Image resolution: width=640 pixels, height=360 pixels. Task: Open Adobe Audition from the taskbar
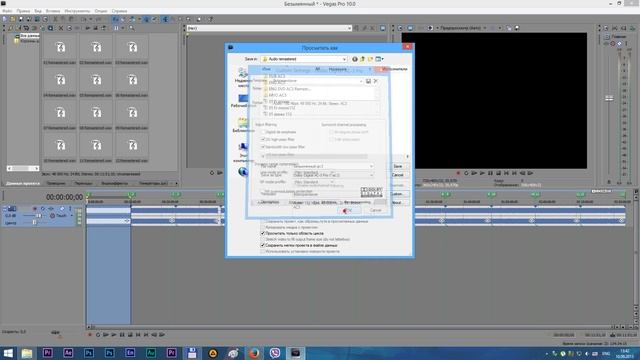pyautogui.click(x=151, y=353)
